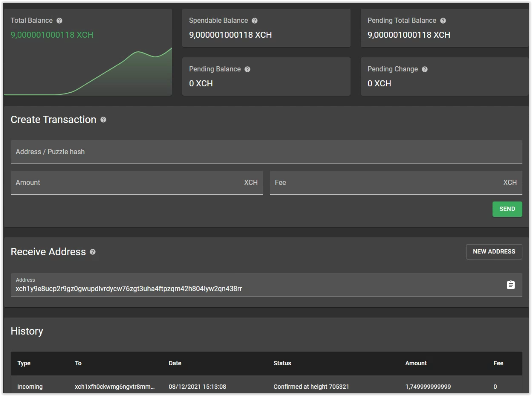Click the Pending Change 0 XCH value
This screenshot has height=396, width=532.
(379, 84)
